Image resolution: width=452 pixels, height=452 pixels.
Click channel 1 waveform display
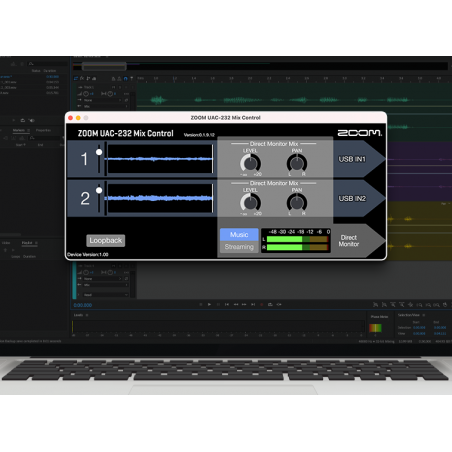160,159
